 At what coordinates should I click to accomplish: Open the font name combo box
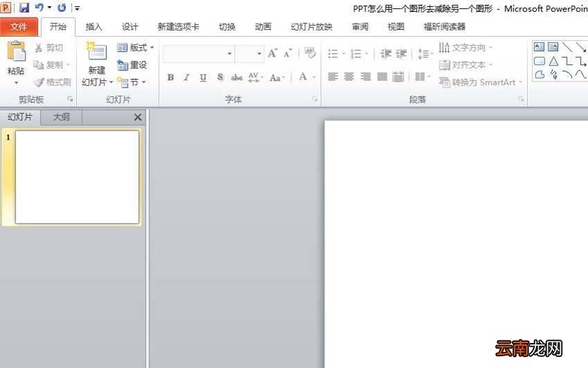[198, 54]
